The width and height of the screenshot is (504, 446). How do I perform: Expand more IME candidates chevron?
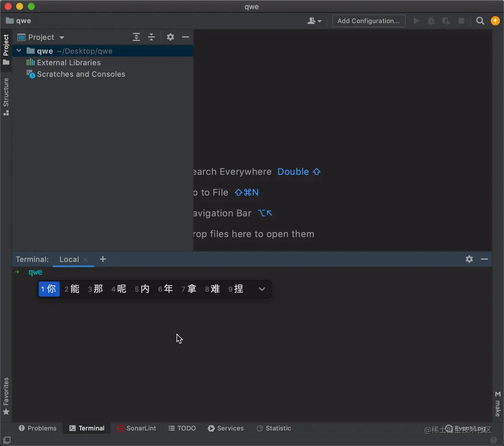coord(262,289)
